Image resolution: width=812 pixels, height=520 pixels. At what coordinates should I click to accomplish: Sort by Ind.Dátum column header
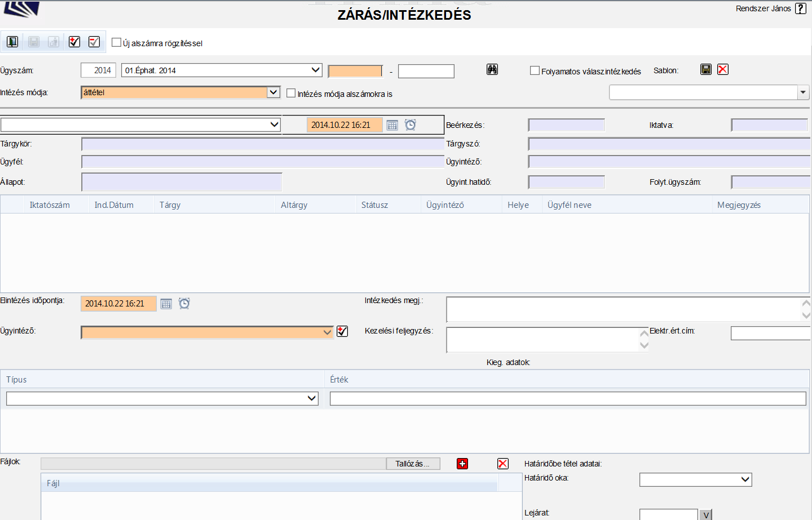coord(114,205)
